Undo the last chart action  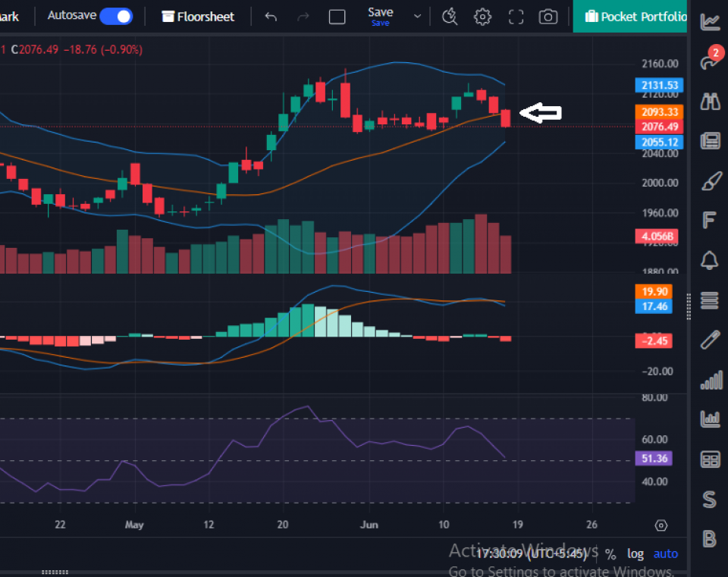(x=271, y=17)
